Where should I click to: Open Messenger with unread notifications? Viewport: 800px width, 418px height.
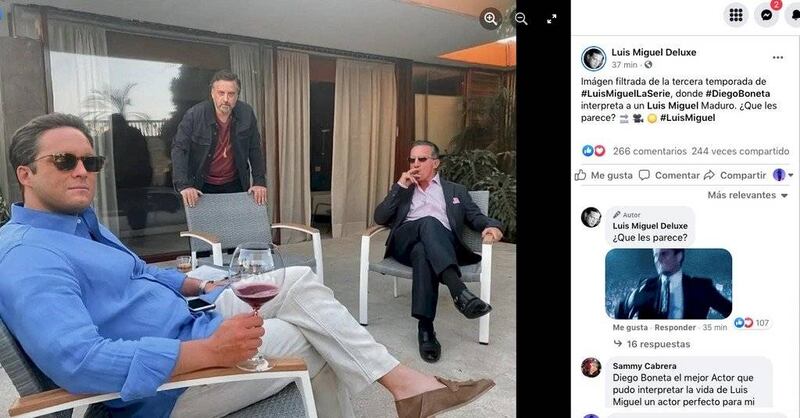click(766, 15)
